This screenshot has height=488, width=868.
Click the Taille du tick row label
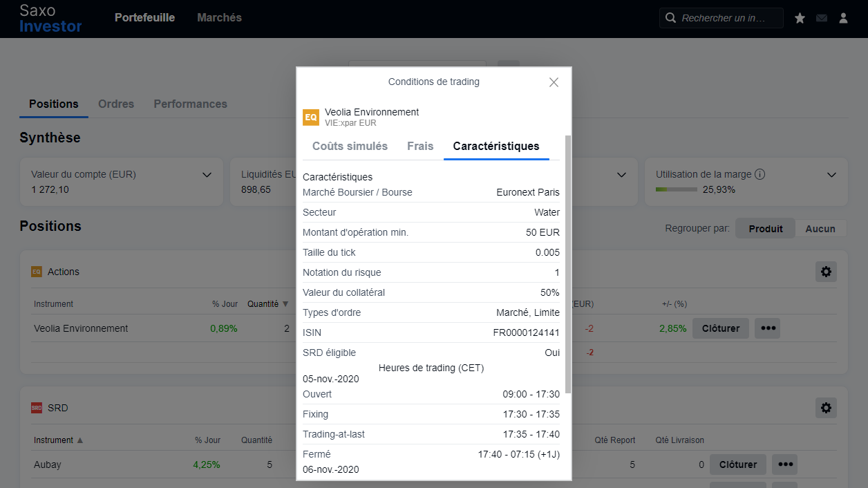tap(329, 252)
